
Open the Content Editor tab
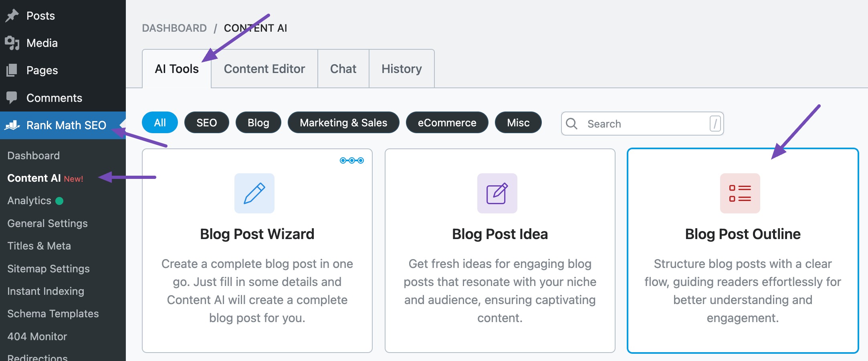point(264,69)
